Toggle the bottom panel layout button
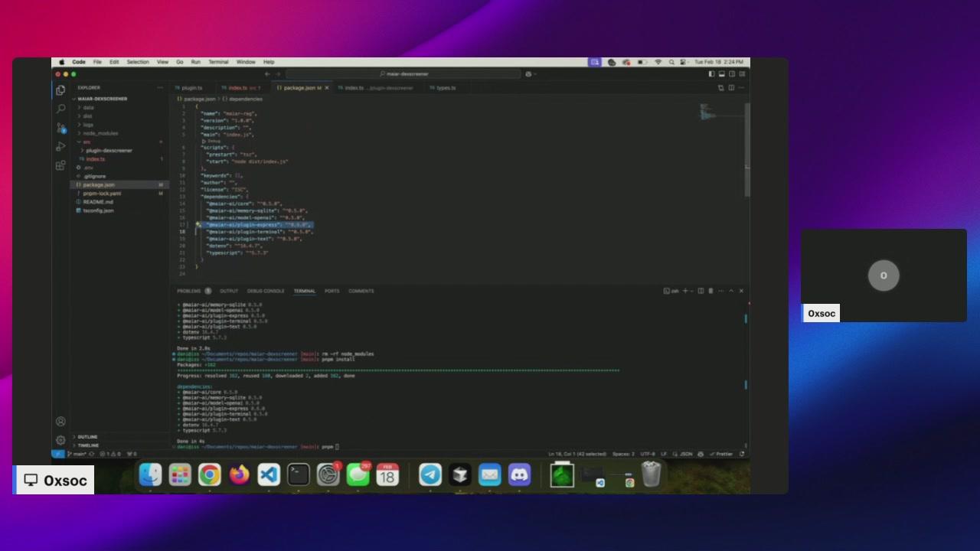Image resolution: width=980 pixels, height=551 pixels. pos(721,74)
